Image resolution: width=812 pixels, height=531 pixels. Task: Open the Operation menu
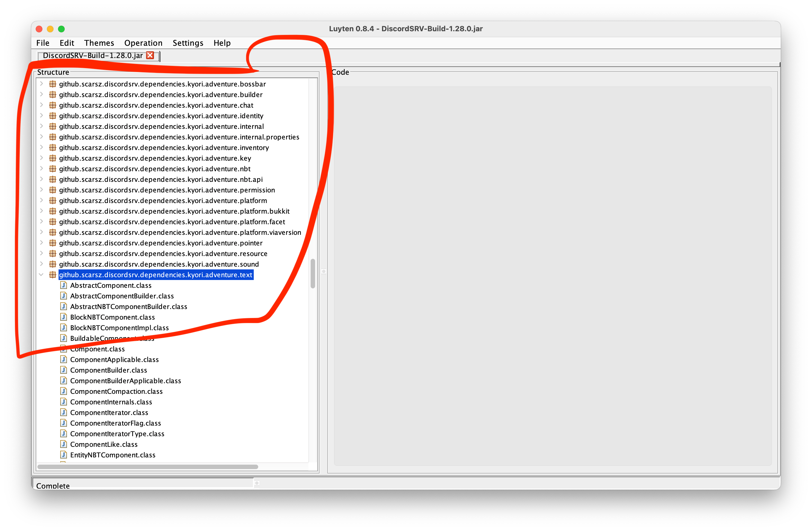[143, 43]
